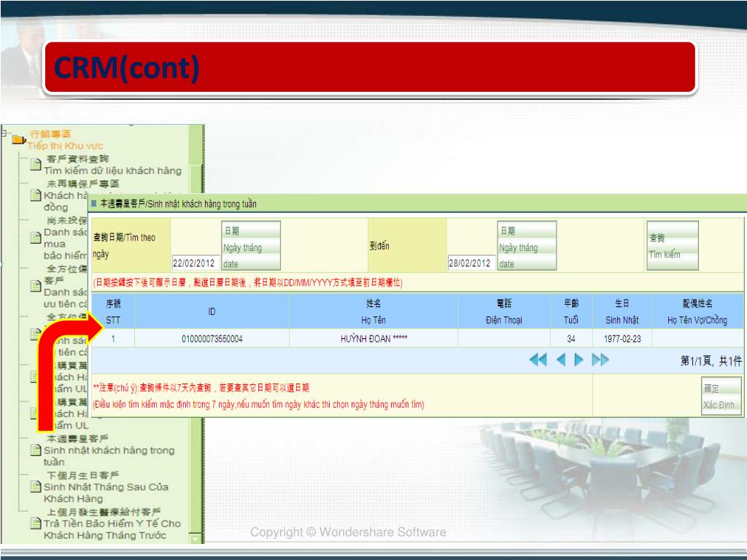Image resolution: width=747 pixels, height=560 pixels.
Task: Select age cell 34
Action: [x=571, y=339]
